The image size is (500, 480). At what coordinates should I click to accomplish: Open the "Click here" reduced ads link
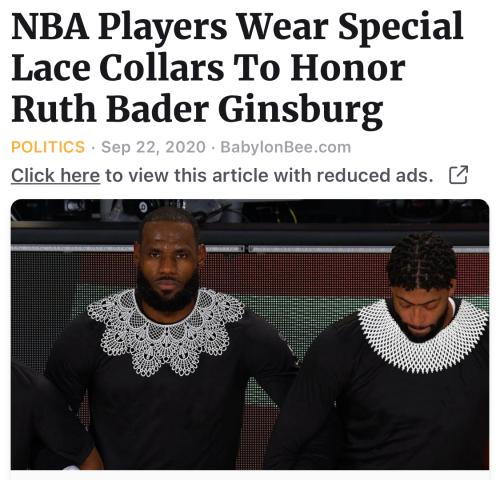point(56,175)
